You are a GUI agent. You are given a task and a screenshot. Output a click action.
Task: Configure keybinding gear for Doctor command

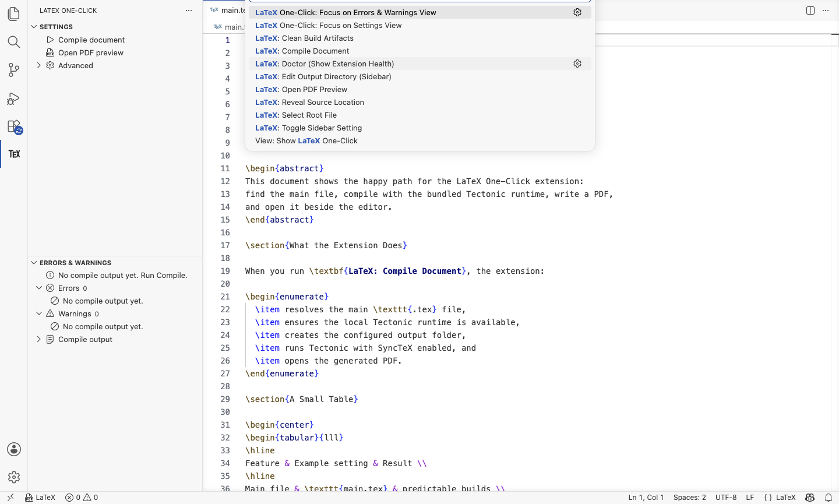[577, 64]
